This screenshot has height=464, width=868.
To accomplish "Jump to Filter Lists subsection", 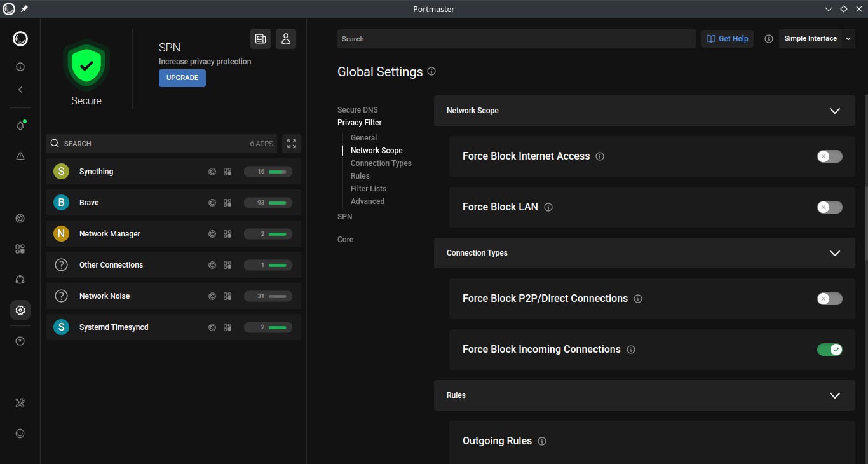I will tap(369, 189).
